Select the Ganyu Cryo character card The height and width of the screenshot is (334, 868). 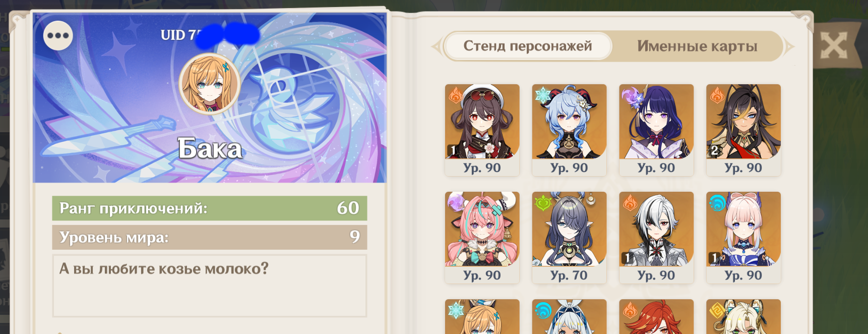click(x=569, y=130)
